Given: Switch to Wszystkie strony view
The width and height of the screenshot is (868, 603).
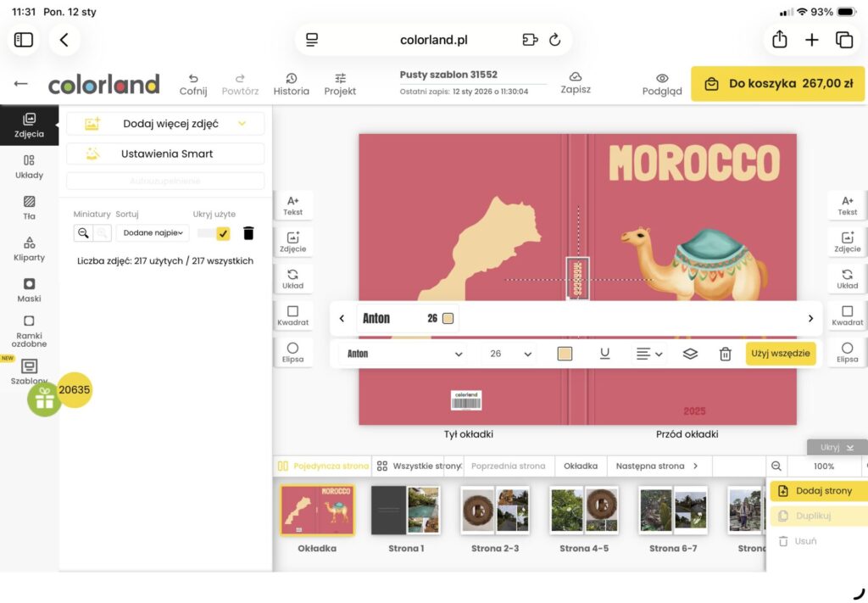Looking at the screenshot, I should [x=419, y=466].
